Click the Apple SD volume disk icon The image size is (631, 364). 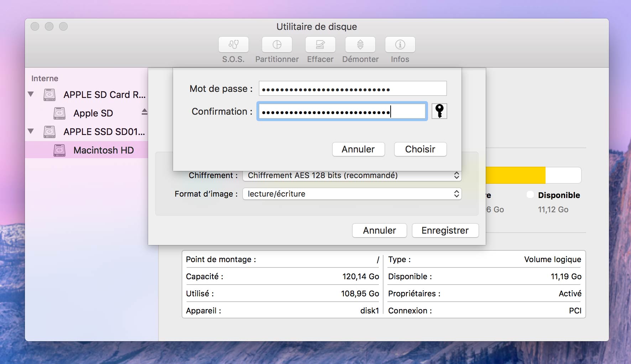[x=59, y=113]
